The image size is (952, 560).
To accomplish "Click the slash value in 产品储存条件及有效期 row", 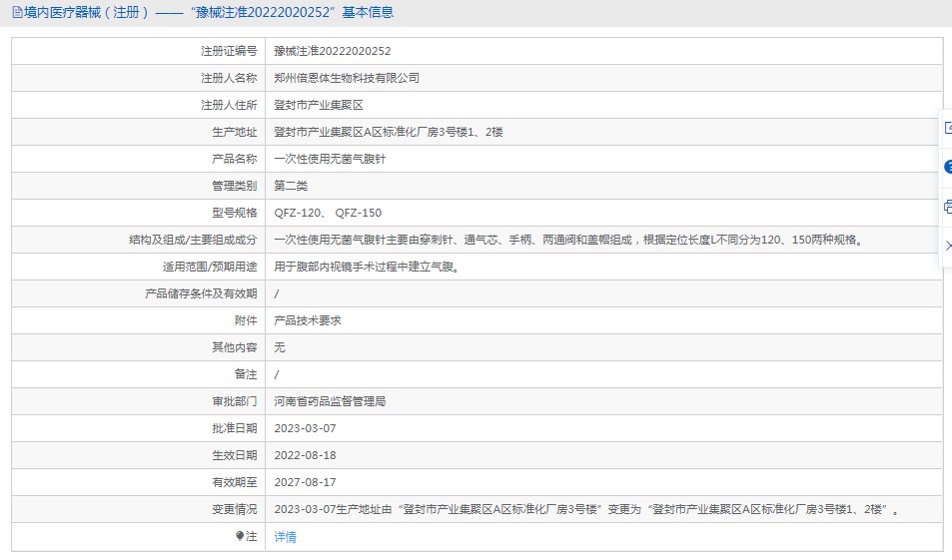I will click(x=277, y=293).
